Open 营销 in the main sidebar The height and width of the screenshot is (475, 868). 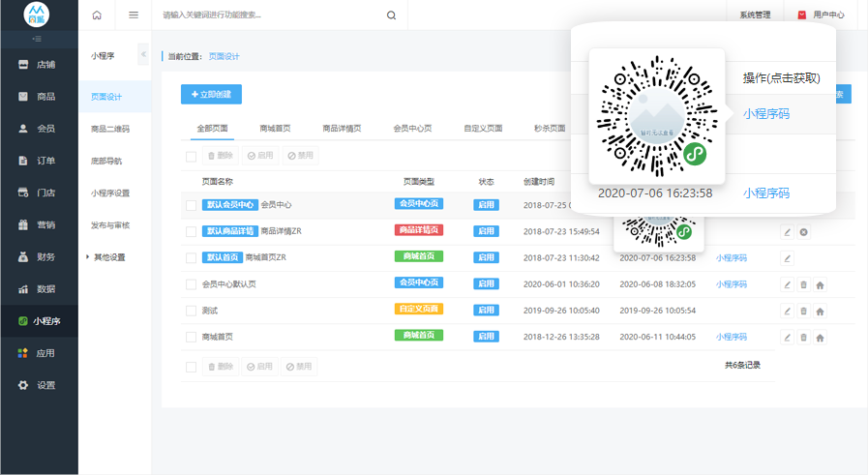click(39, 225)
